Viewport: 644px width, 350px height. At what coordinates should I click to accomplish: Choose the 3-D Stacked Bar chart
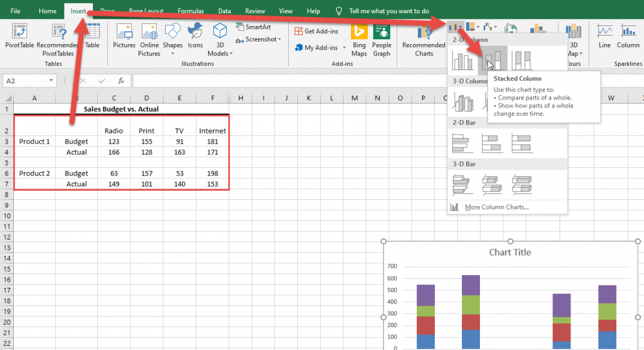coord(492,185)
